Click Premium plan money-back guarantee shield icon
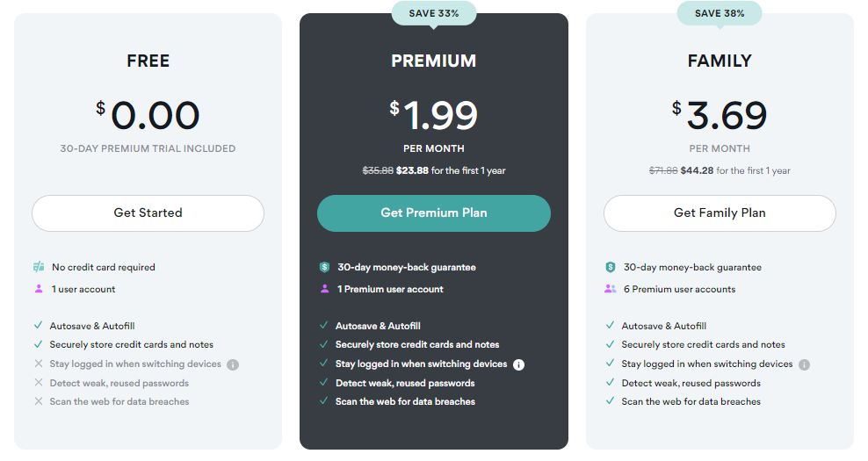Screen dimensions: 868x461 325,267
